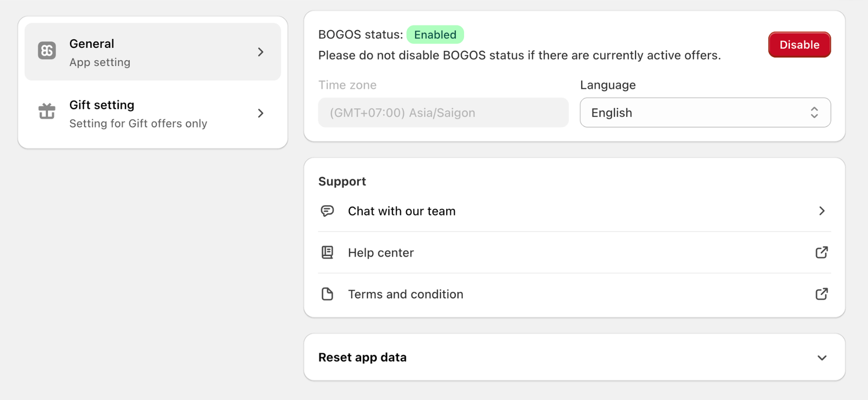The width and height of the screenshot is (868, 400).
Task: Click the Support section heading
Action: coord(342,182)
